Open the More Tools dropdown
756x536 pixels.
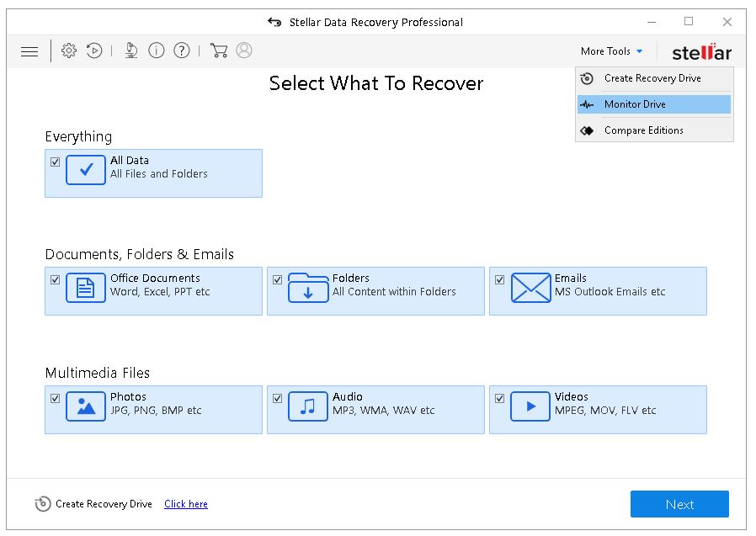pyautogui.click(x=611, y=51)
